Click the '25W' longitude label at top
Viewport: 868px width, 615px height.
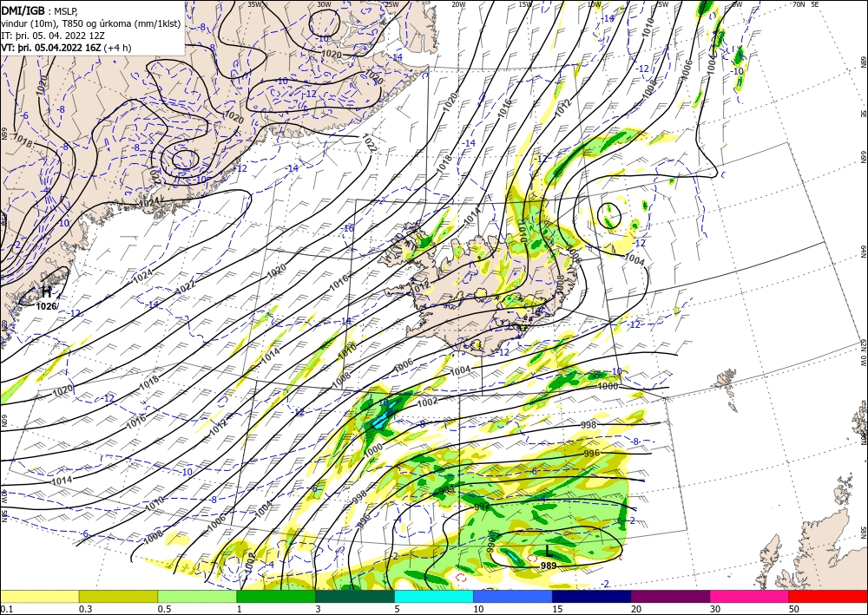click(x=391, y=3)
